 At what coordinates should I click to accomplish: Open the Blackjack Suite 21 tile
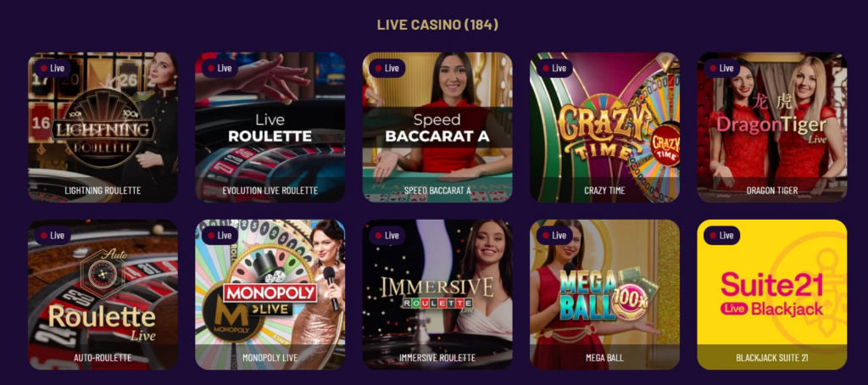[x=771, y=295]
